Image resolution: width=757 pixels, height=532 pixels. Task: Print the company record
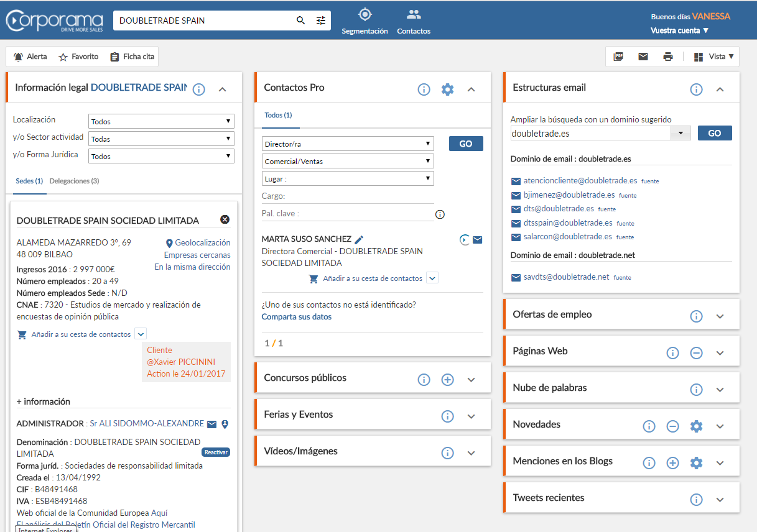[668, 57]
